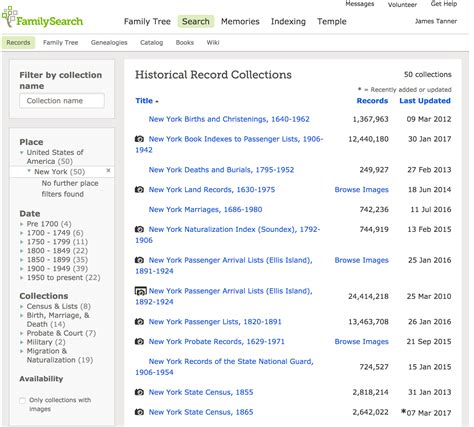Click the FamilySearch tree logo
Image resolution: width=474 pixels, height=427 pixels.
(10, 16)
